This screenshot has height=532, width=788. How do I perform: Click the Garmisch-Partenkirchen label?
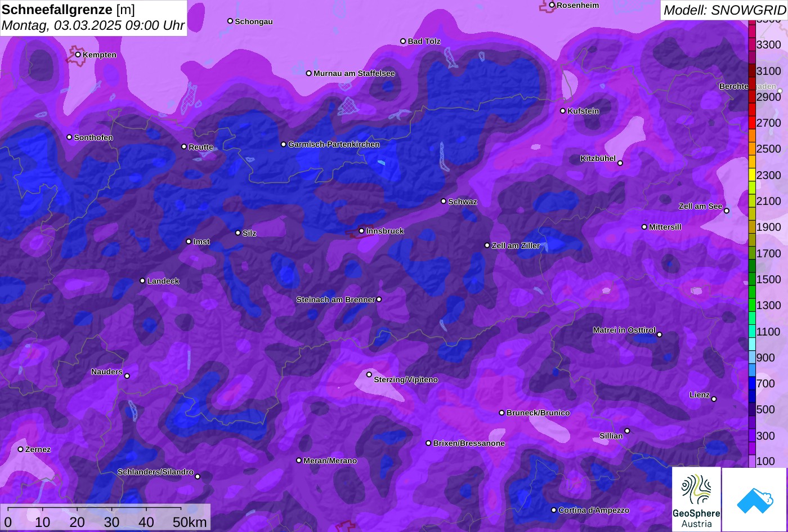click(334, 144)
